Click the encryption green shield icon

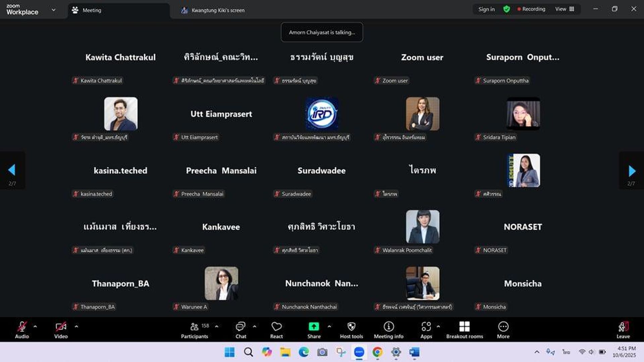(x=506, y=9)
